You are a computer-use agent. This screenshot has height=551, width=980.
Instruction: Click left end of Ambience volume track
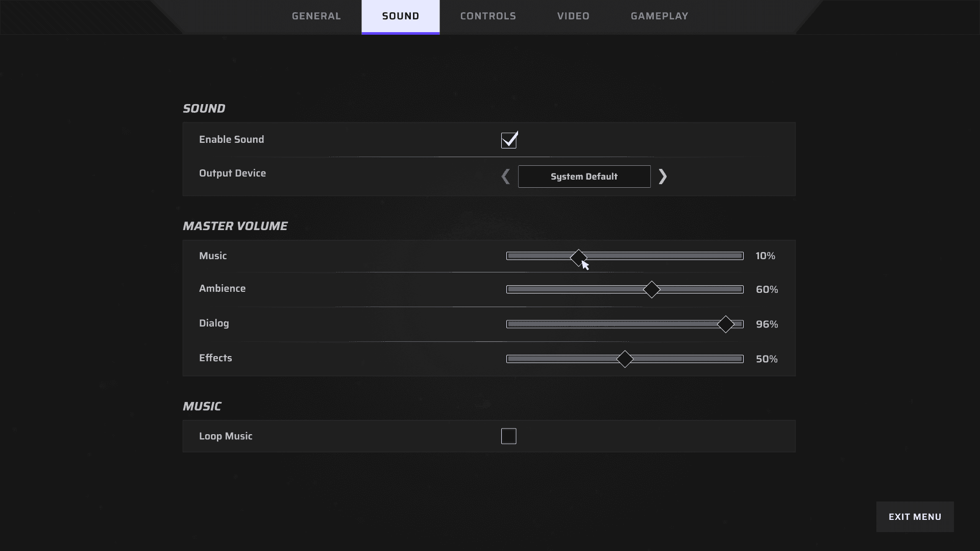pos(510,289)
